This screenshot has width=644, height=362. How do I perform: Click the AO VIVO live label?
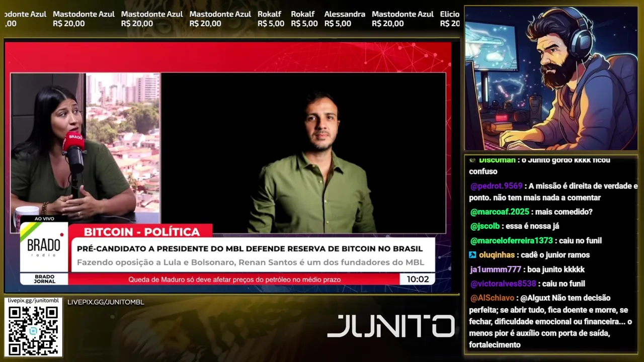point(44,219)
